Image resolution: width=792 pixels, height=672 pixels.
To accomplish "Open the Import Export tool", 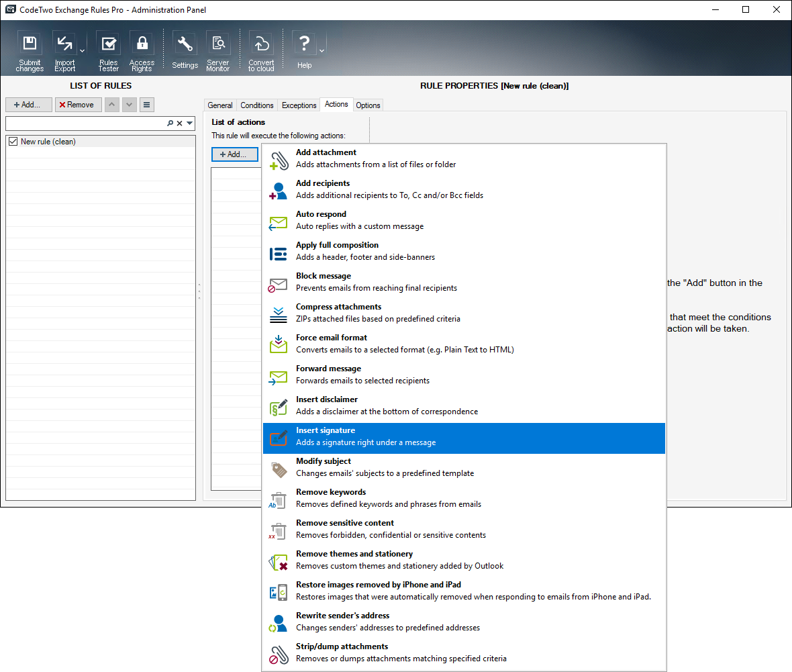I will (x=64, y=51).
